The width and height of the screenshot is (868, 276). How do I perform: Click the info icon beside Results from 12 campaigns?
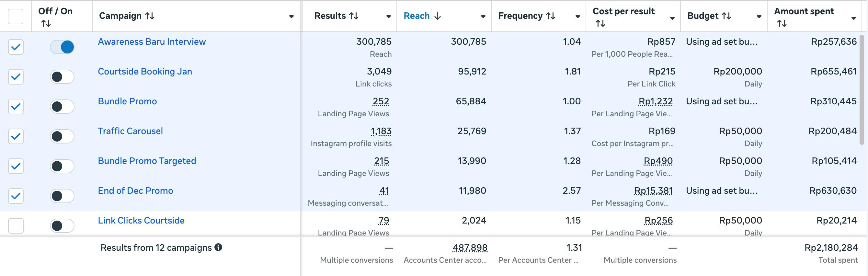(x=218, y=247)
